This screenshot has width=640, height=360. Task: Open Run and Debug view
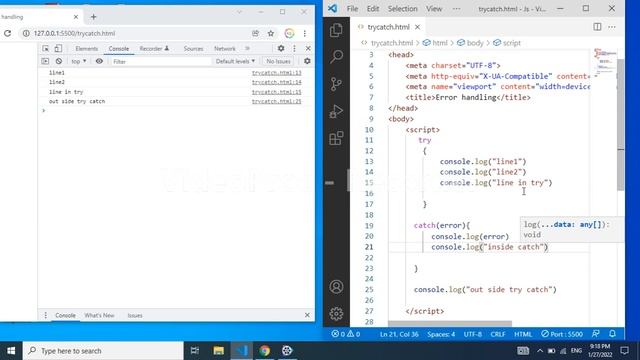[x=336, y=111]
